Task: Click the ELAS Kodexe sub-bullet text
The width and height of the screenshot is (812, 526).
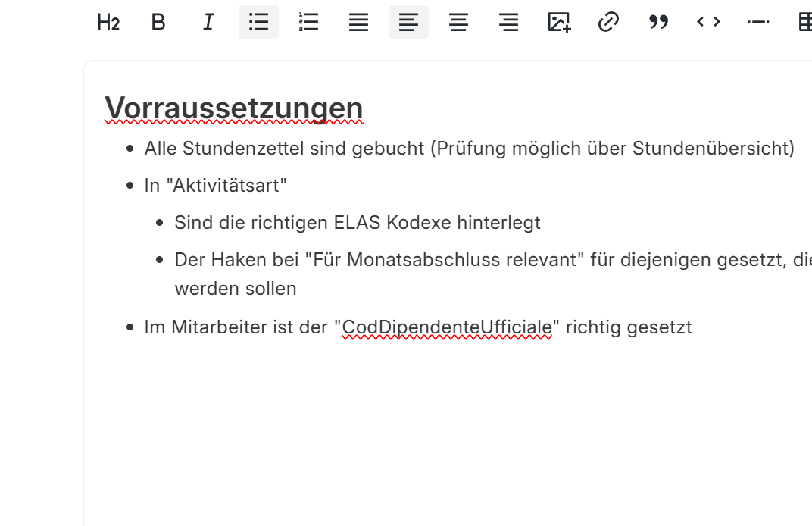Action: pyautogui.click(x=357, y=223)
